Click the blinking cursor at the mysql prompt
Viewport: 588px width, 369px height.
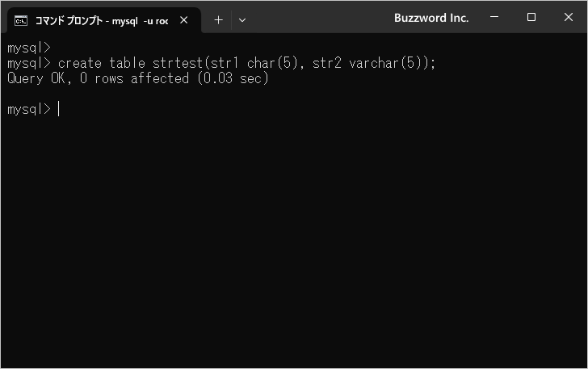(x=59, y=109)
